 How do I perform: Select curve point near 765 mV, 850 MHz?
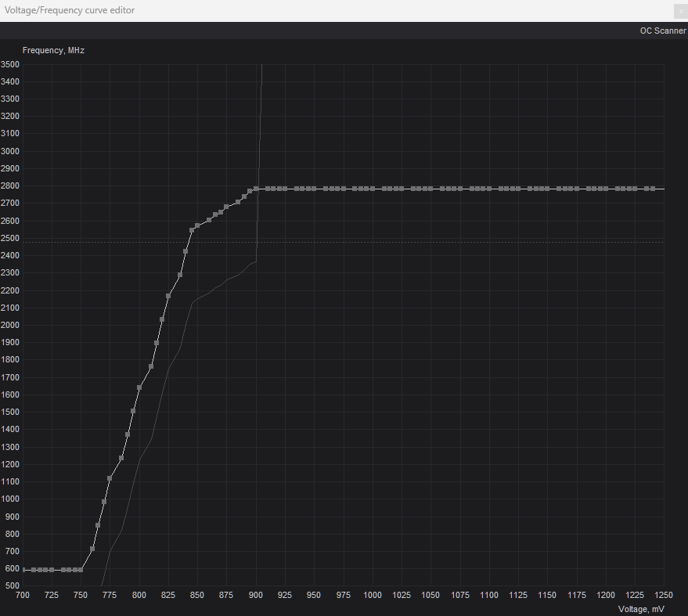pyautogui.click(x=98, y=525)
